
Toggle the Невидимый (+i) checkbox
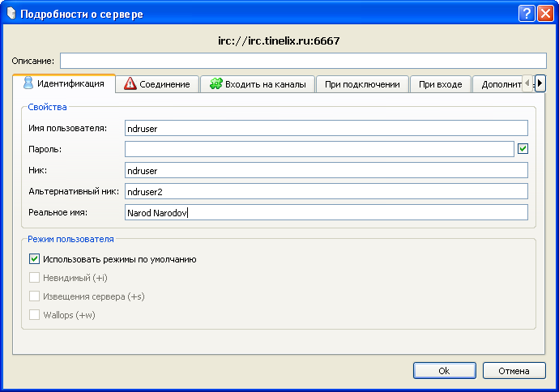[35, 278]
